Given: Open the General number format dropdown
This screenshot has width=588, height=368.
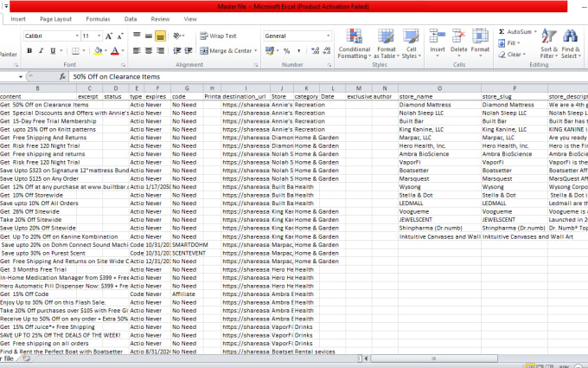Looking at the screenshot, I should 328,36.
